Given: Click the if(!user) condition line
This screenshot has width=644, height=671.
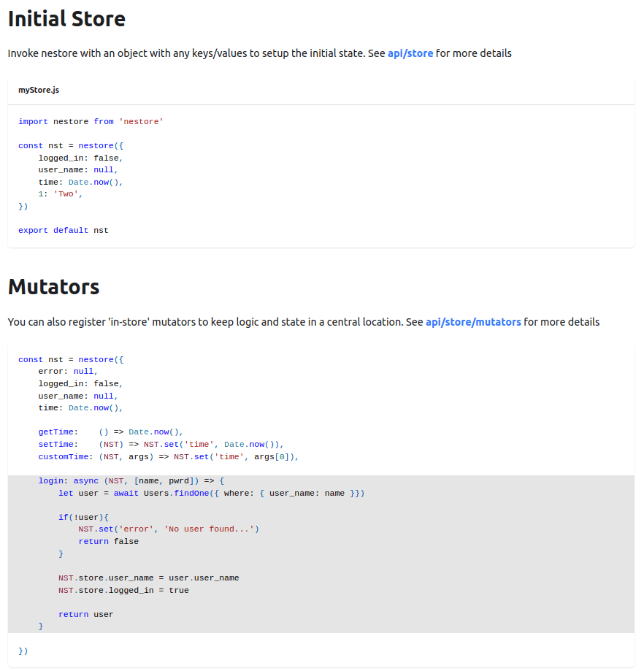Looking at the screenshot, I should pos(83,517).
